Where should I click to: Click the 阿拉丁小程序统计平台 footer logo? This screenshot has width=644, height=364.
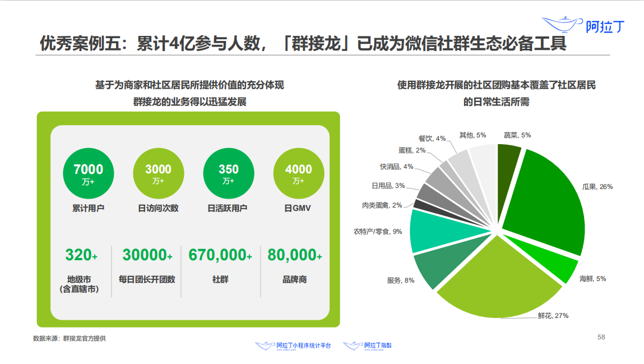click(293, 345)
